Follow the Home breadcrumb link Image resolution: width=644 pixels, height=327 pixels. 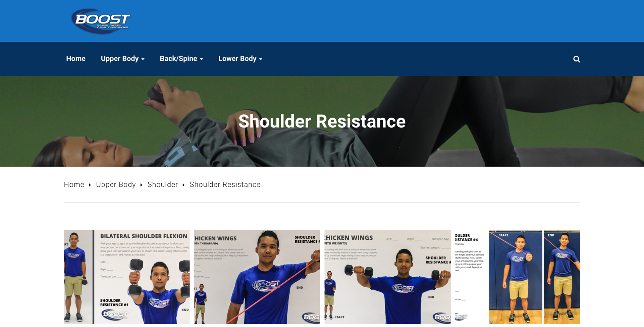(x=74, y=185)
